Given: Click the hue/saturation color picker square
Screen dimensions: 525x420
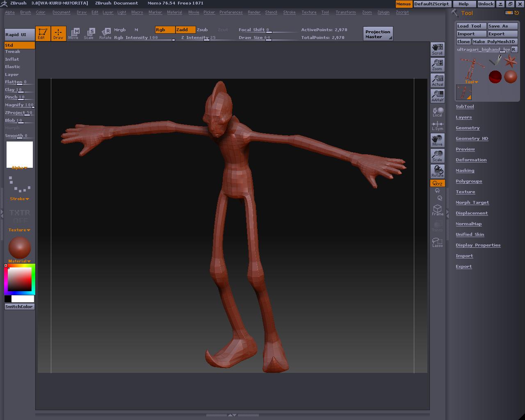Looking at the screenshot, I should coord(20,279).
